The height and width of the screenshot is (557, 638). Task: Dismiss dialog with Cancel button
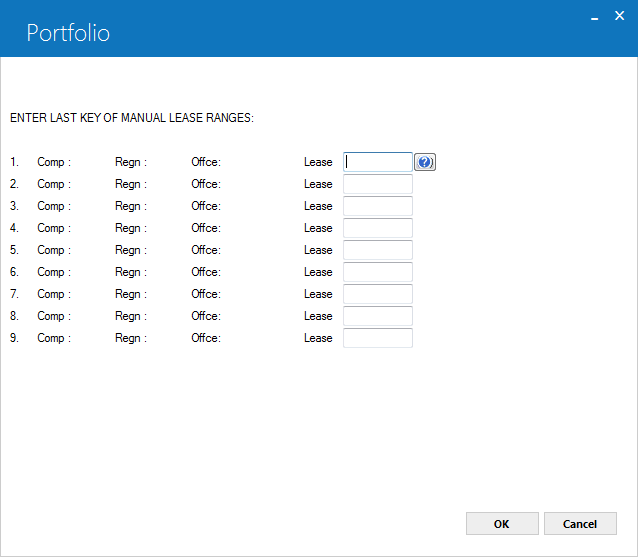pos(580,524)
